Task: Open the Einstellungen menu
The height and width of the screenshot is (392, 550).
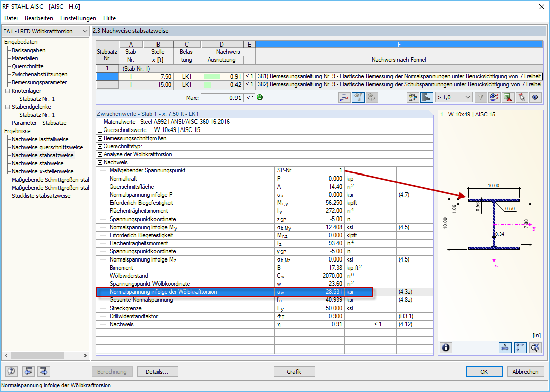Action: point(78,18)
